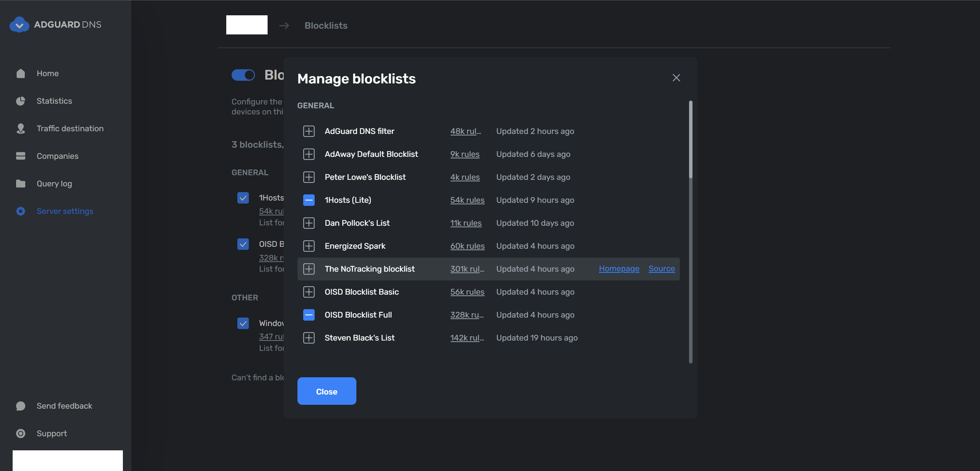Image resolution: width=980 pixels, height=471 pixels.
Task: Open the Home section in the sidebar
Action: click(47, 73)
